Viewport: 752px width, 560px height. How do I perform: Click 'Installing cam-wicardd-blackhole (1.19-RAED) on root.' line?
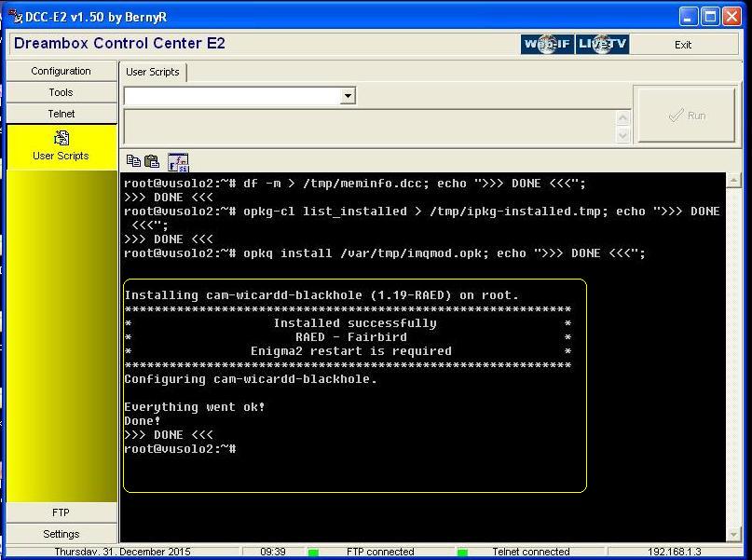click(321, 295)
